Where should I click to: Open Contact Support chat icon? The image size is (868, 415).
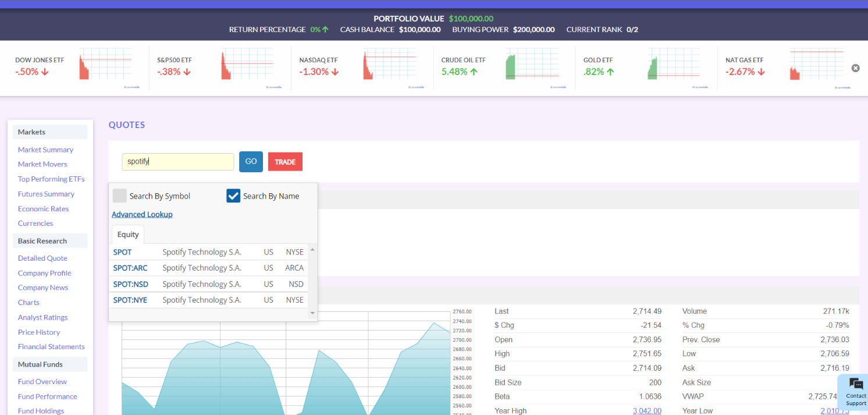point(856,384)
